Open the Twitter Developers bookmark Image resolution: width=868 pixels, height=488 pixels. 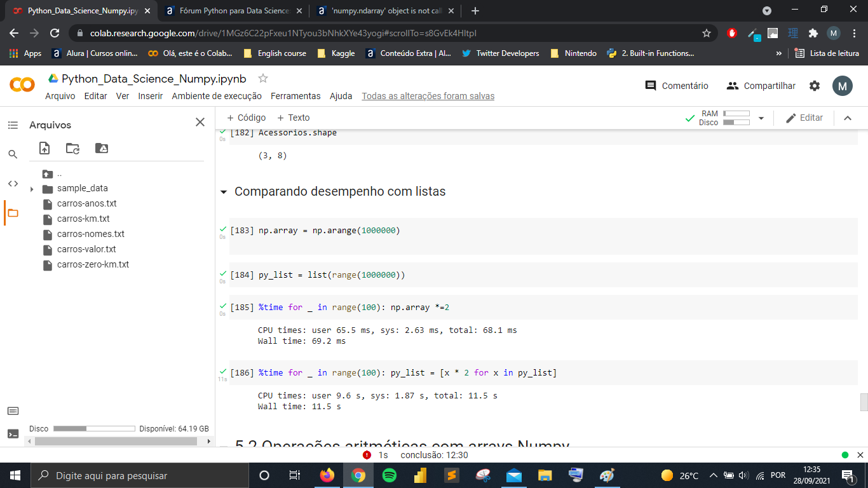(501, 53)
